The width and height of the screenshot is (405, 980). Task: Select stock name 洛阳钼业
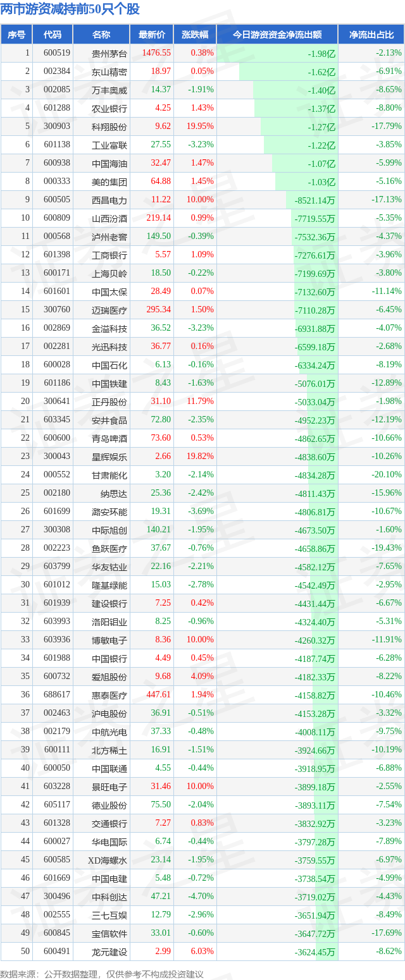coord(109,622)
